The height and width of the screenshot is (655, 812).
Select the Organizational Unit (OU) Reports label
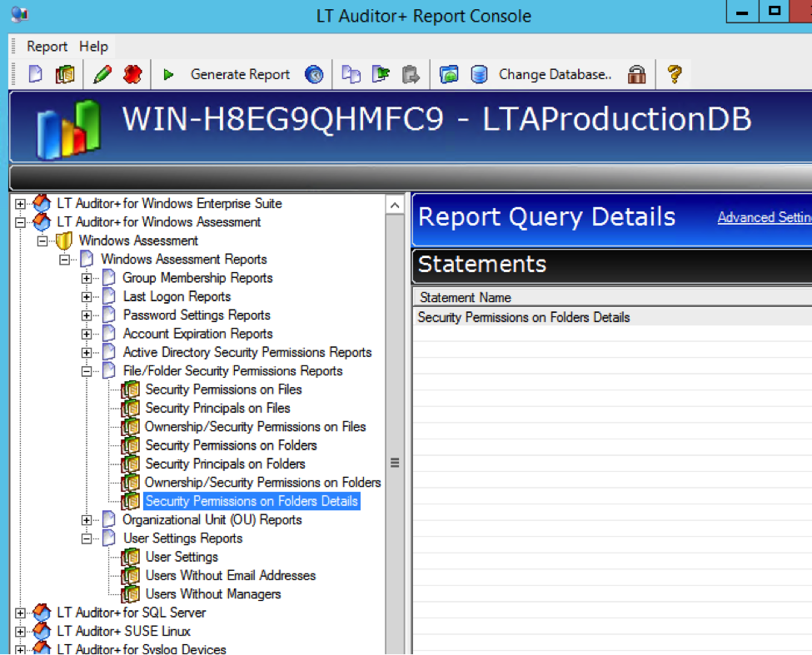pos(212,520)
